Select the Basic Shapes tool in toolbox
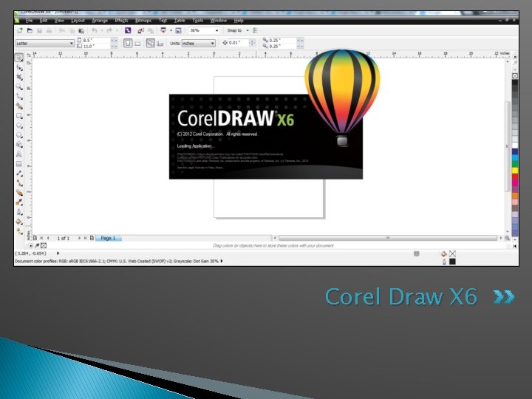The height and width of the screenshot is (399, 532). pyautogui.click(x=19, y=145)
